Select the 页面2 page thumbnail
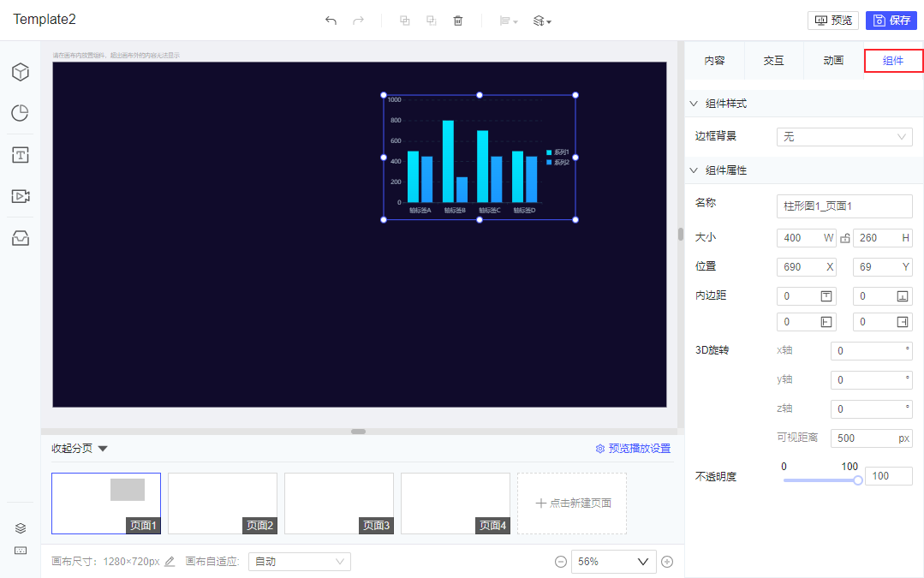Screen dimensions: 924x578 coord(223,504)
